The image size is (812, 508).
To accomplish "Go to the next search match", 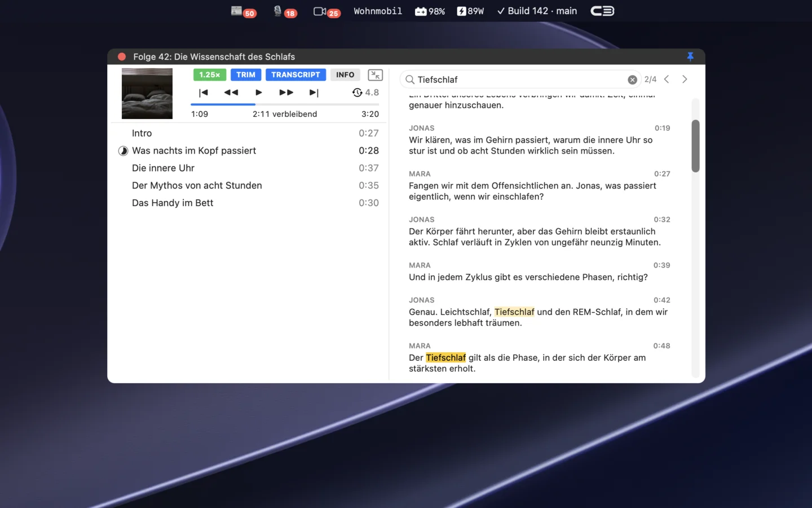I will tap(685, 80).
